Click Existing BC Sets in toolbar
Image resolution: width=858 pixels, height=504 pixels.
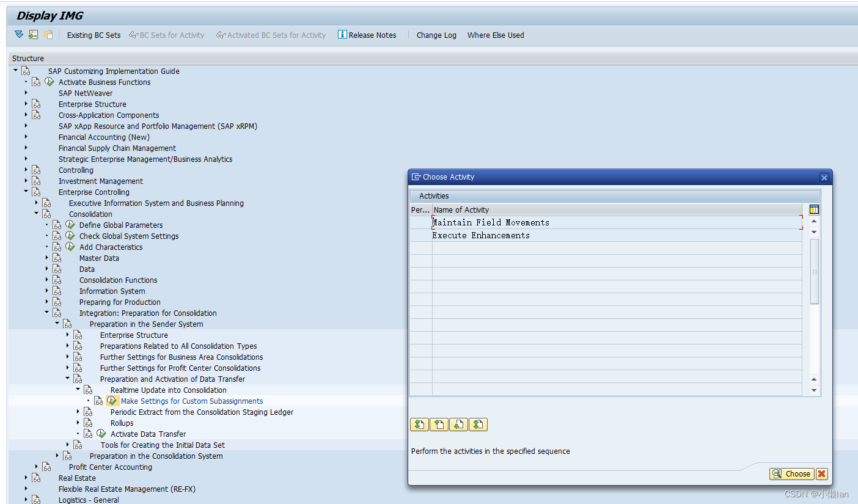coord(94,35)
